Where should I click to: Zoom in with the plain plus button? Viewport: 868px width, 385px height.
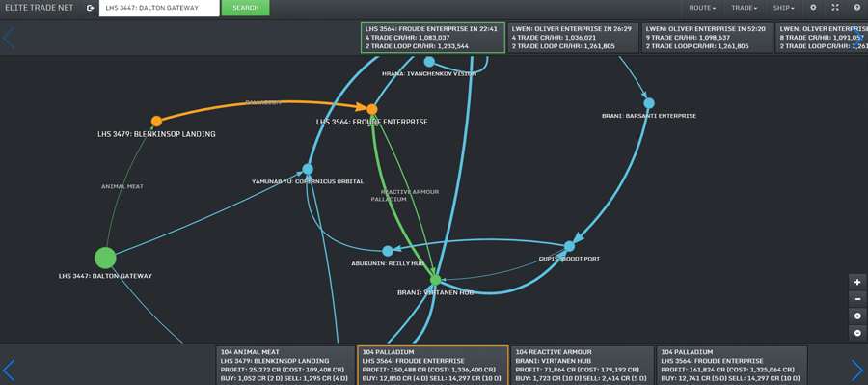tap(857, 282)
